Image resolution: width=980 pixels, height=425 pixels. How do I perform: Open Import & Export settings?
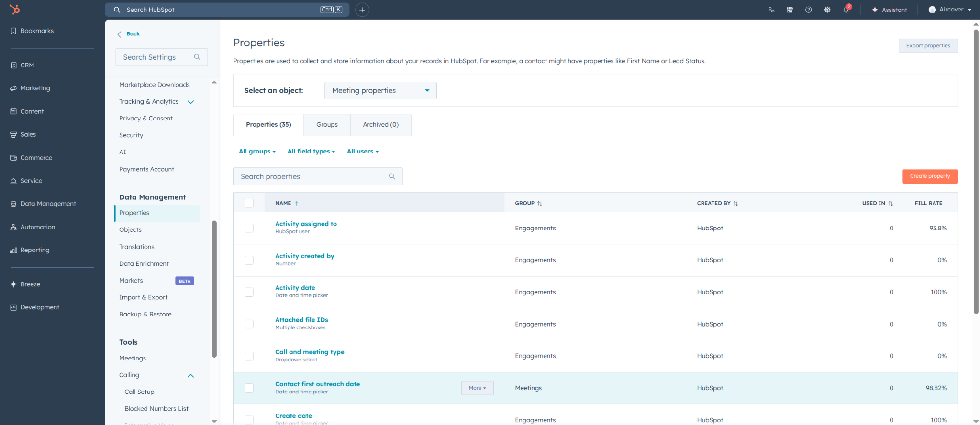(144, 297)
